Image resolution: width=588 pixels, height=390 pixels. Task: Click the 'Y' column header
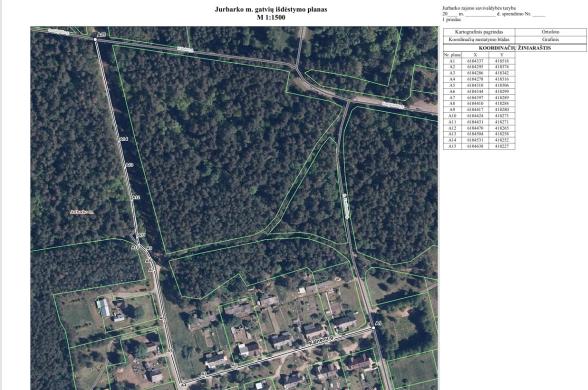pos(502,55)
